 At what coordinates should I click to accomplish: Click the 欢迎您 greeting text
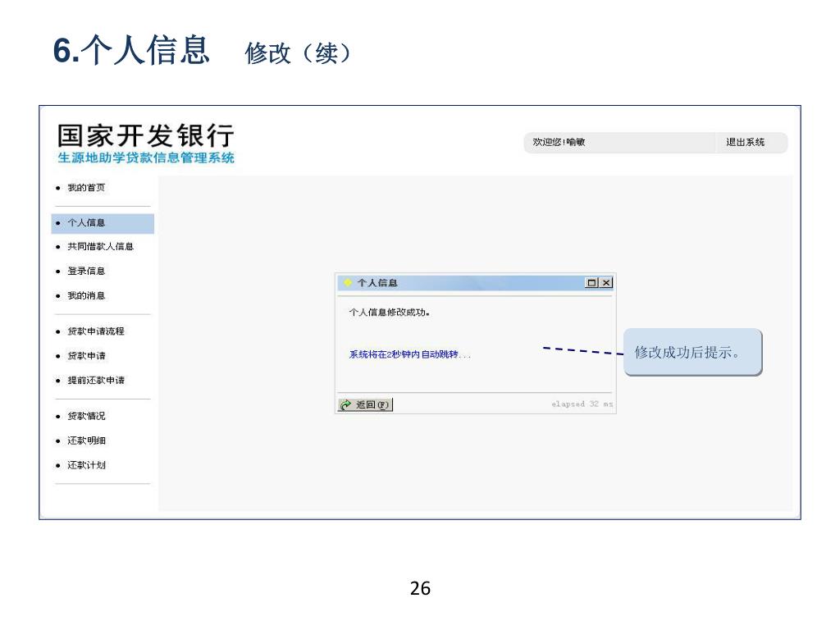pos(559,143)
